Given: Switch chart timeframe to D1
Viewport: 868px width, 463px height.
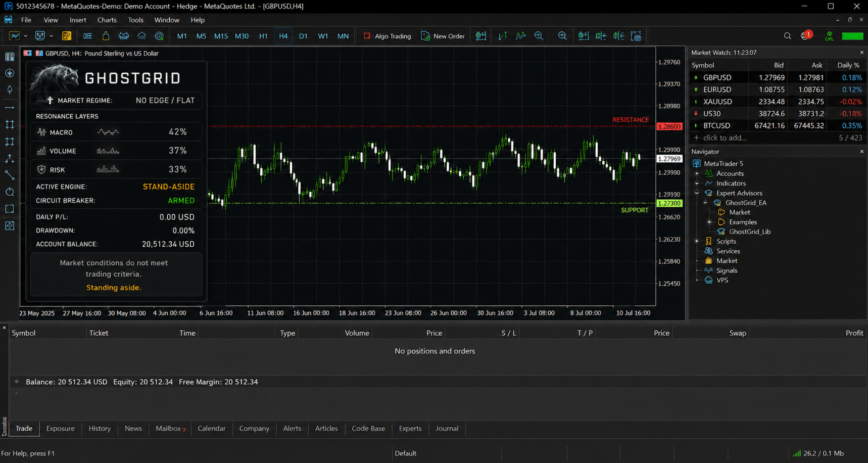Looking at the screenshot, I should click(303, 36).
